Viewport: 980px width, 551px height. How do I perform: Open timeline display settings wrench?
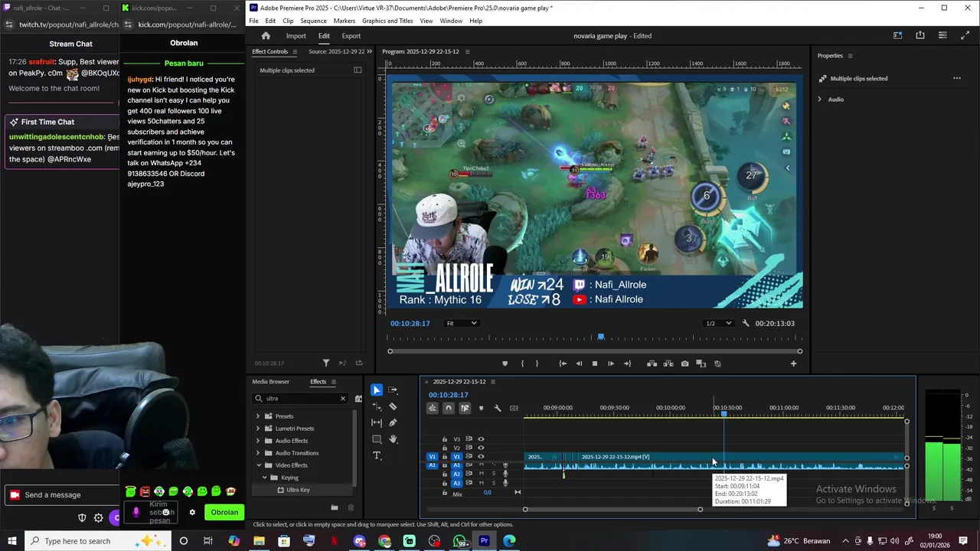(x=498, y=408)
